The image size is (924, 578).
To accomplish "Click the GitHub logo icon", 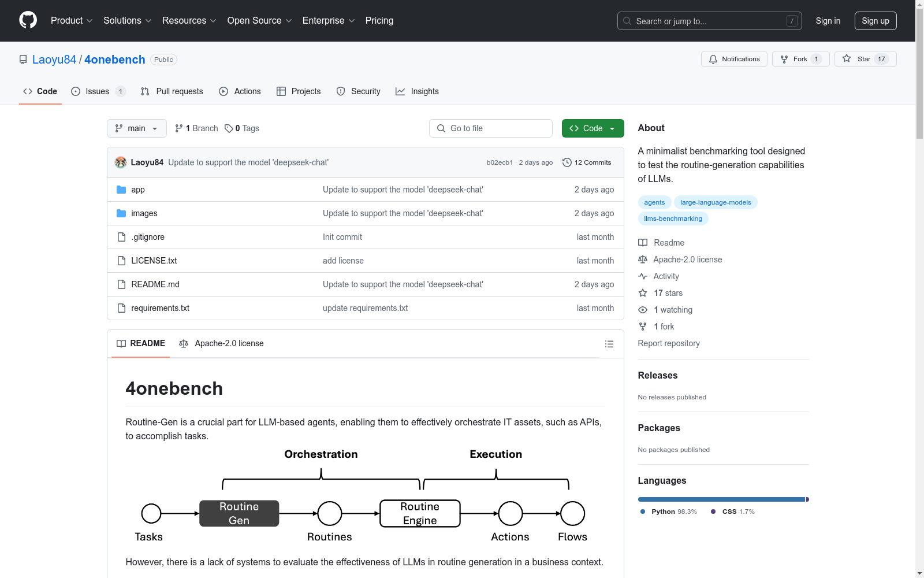I will coord(28,20).
